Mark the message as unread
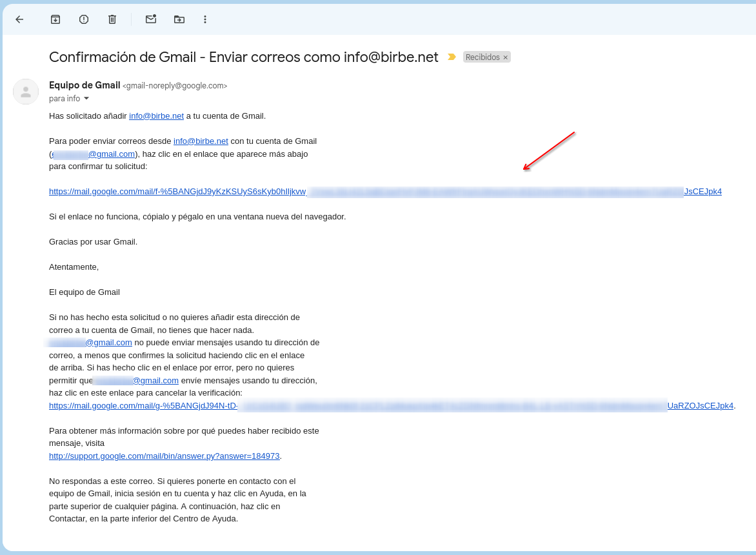The image size is (756, 555). pos(151,19)
